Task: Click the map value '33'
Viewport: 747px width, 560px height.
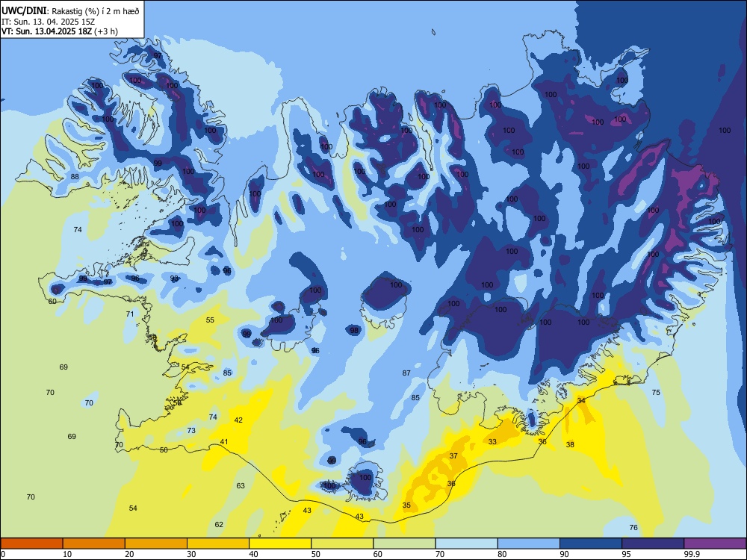Action: (492, 442)
